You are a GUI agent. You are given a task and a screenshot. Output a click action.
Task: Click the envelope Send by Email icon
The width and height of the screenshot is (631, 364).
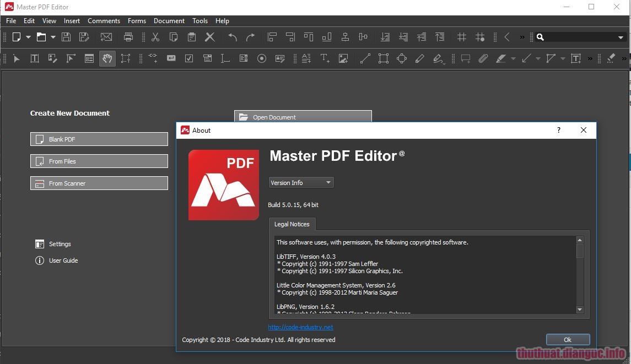[106, 37]
